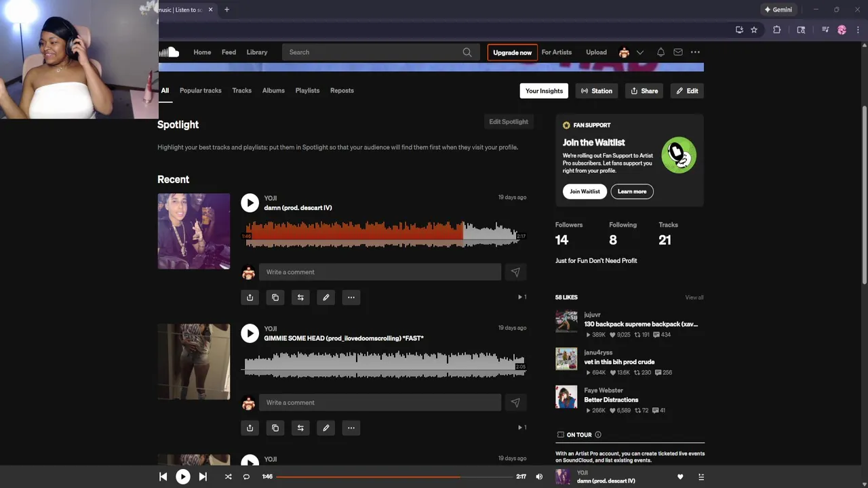Open View all likes link
This screenshot has width=868, height=488.
point(694,298)
